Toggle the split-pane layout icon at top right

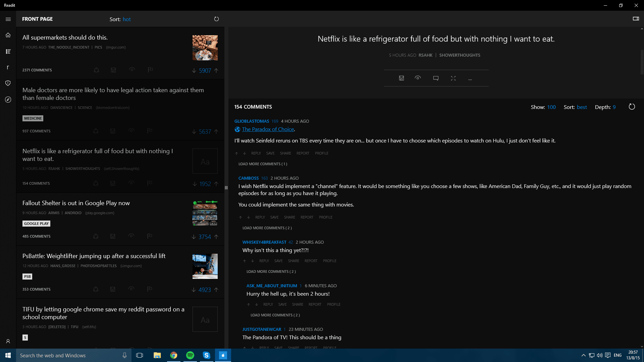[x=636, y=19]
